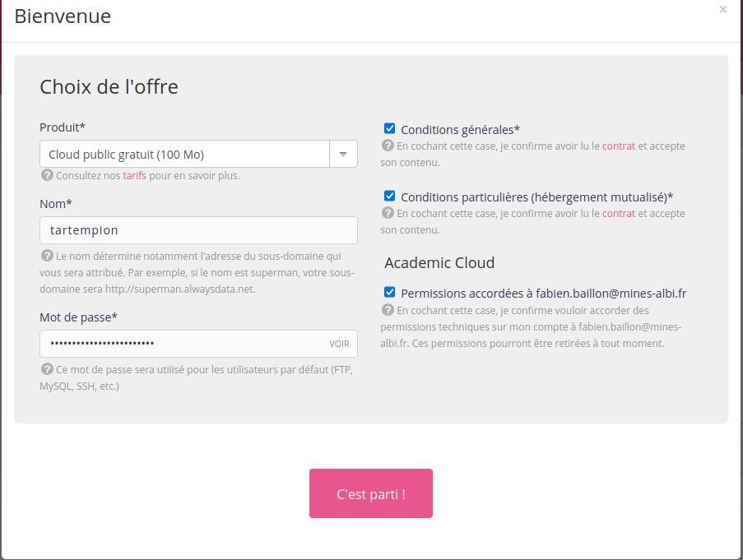Click help icon under Permissions accordées
The width and height of the screenshot is (743, 560).
[x=388, y=310]
